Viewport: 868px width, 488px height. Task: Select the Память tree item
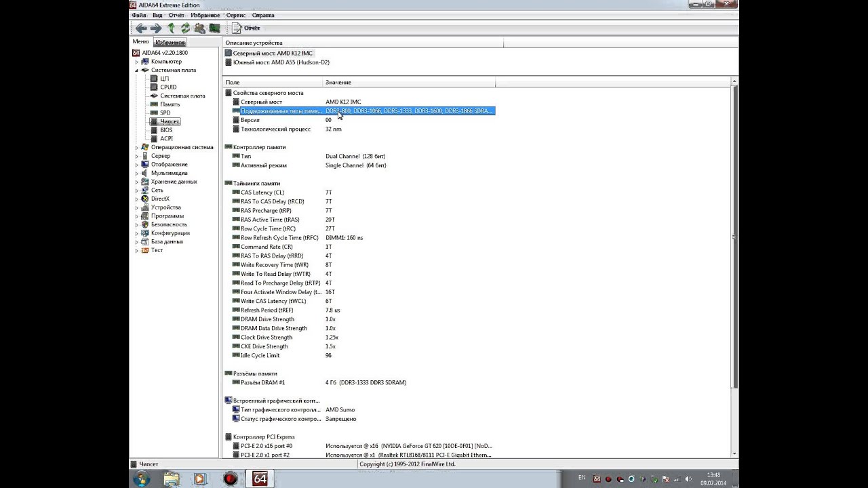[x=170, y=104]
